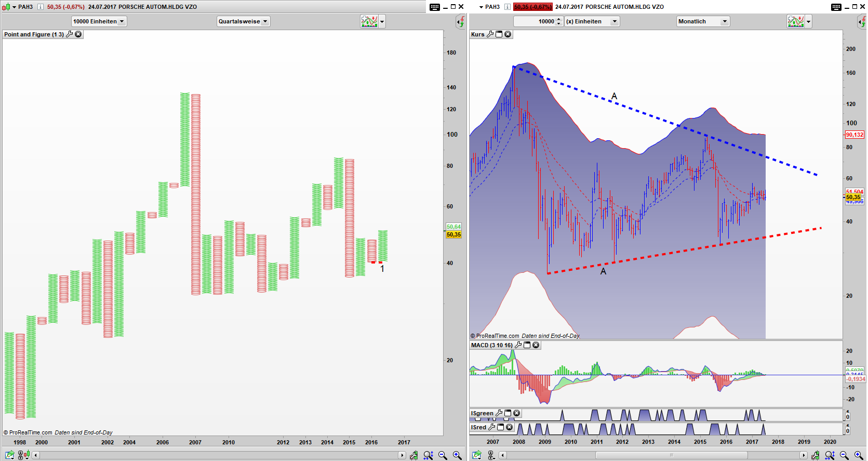This screenshot has height=461, width=868.
Task: Click export chart icon in left window bottom bar
Action: 10,455
